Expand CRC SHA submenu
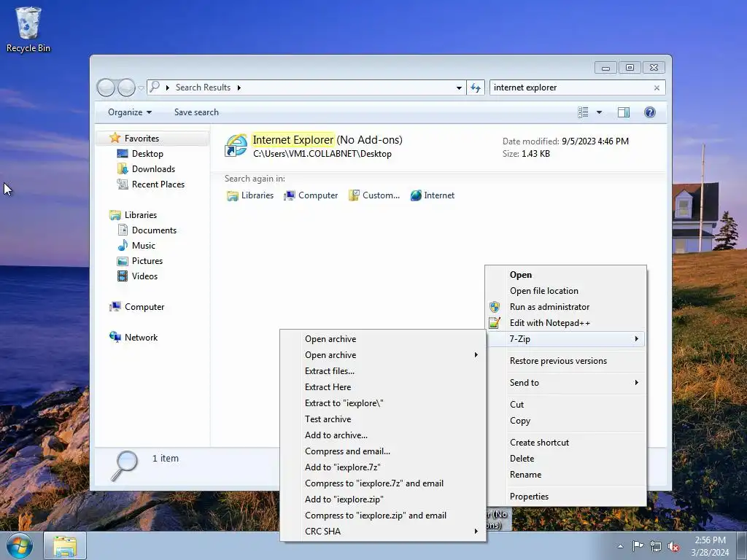Screen dimensions: 747x560 tap(383, 532)
